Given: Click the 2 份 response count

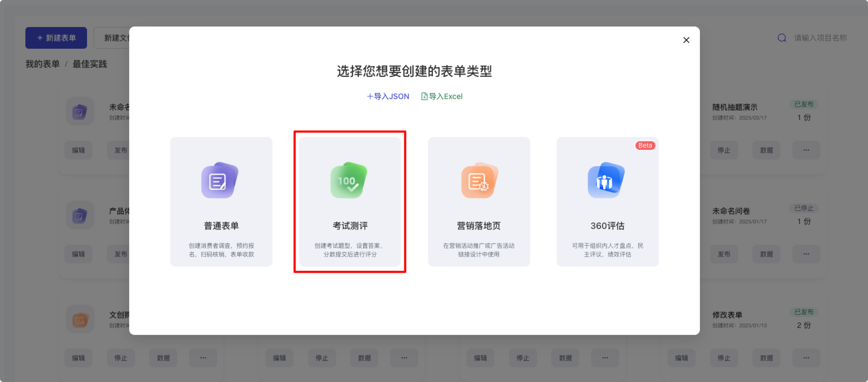Looking at the screenshot, I should [804, 325].
